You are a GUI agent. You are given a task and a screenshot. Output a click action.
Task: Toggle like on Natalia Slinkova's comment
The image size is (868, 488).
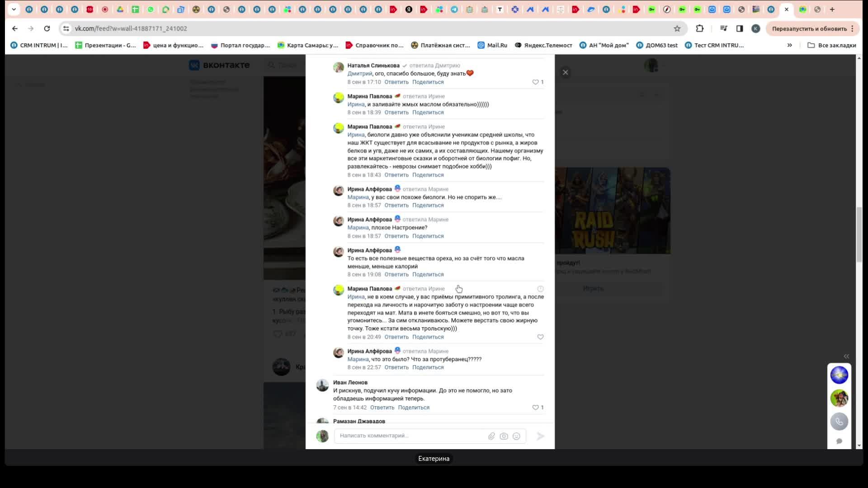pos(535,82)
